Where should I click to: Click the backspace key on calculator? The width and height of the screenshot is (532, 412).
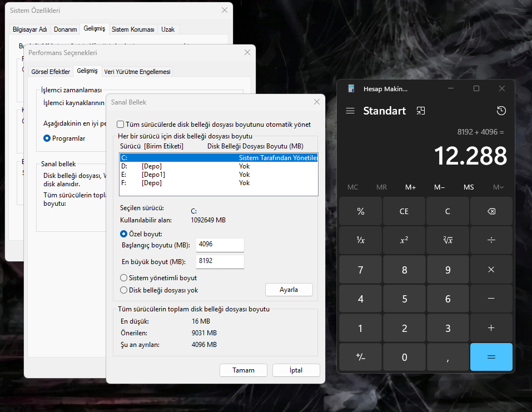(x=491, y=211)
